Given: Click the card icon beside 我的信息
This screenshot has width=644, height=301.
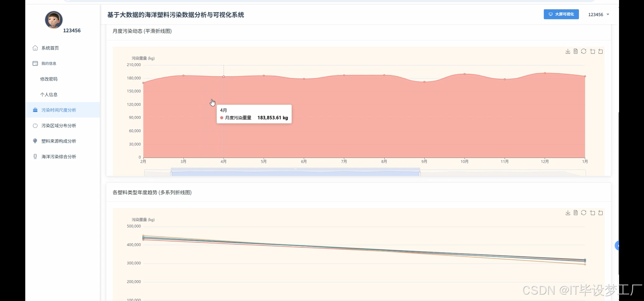Looking at the screenshot, I should click(x=35, y=63).
